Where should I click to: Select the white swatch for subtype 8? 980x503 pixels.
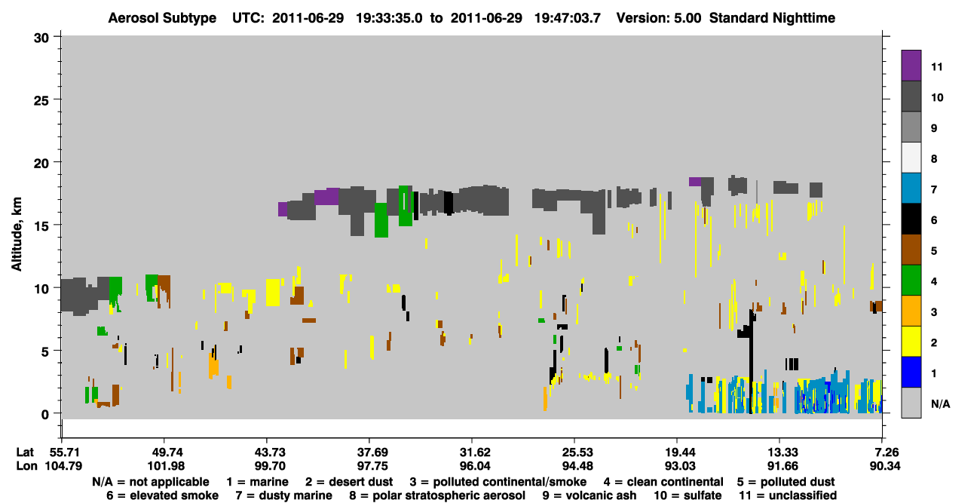[911, 158]
